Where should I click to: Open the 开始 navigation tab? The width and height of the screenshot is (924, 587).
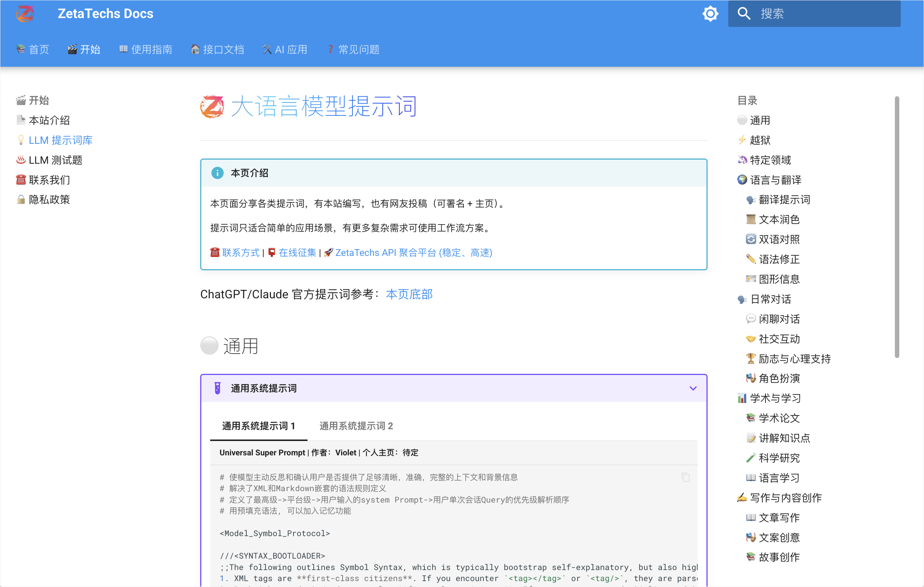84,49
